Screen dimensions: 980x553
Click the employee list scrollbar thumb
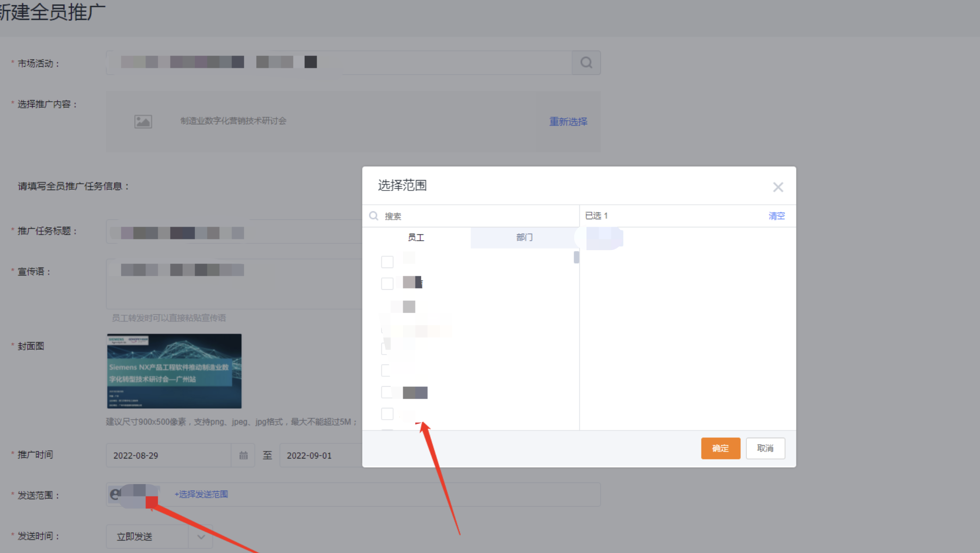(x=577, y=257)
